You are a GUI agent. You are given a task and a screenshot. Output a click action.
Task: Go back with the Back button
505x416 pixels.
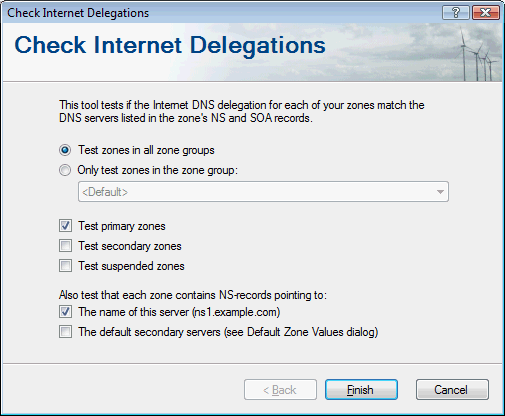click(280, 389)
